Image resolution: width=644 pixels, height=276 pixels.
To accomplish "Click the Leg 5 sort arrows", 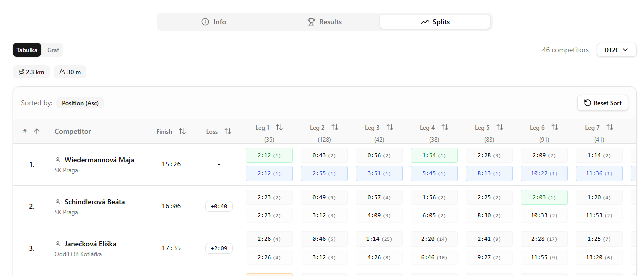I will pyautogui.click(x=499, y=128).
